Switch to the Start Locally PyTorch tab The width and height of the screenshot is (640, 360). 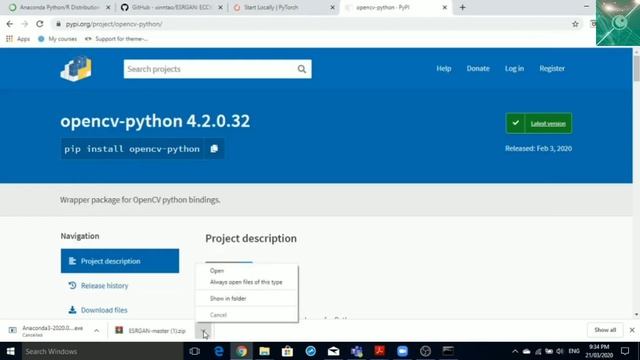pos(284,7)
